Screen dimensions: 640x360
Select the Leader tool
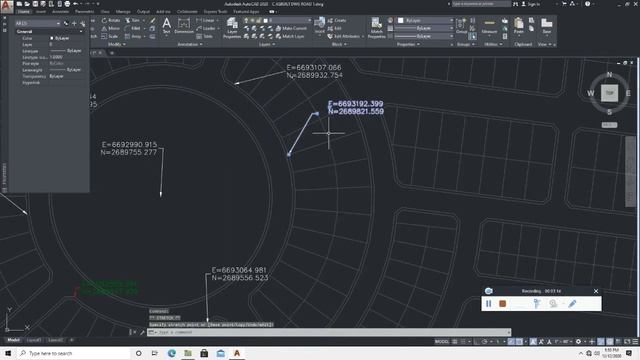pyautogui.click(x=206, y=29)
